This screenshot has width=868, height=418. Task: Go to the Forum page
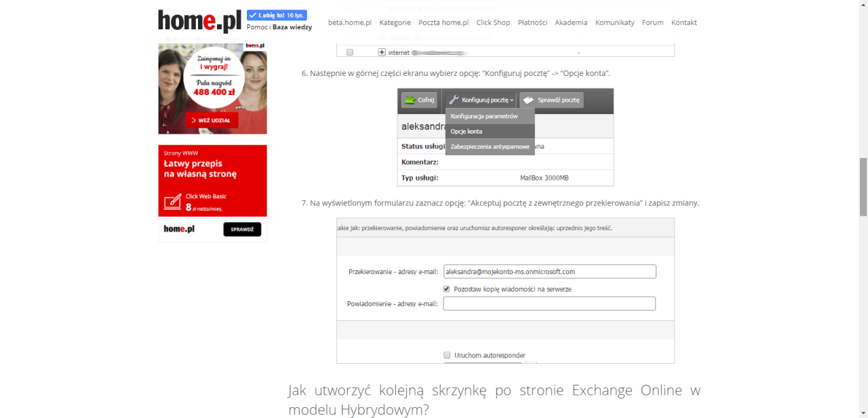(652, 22)
